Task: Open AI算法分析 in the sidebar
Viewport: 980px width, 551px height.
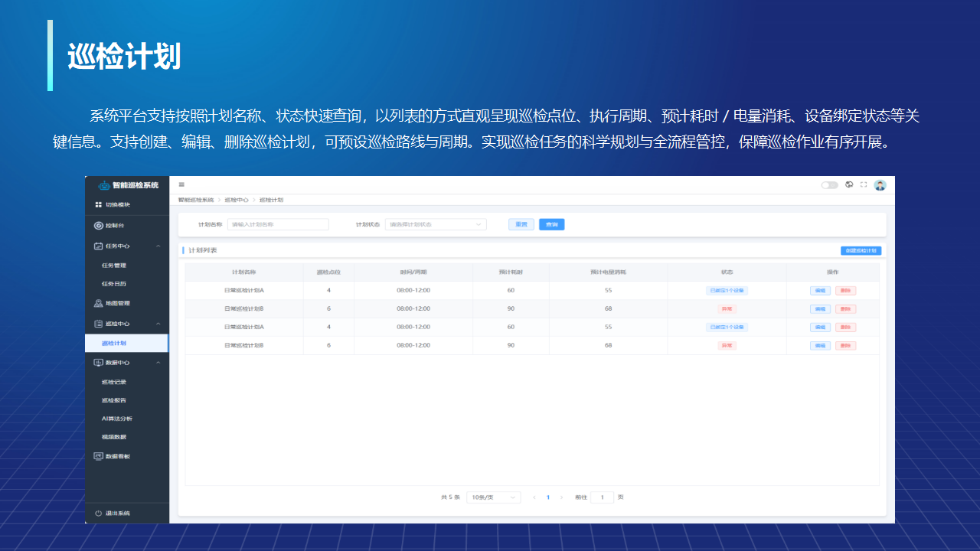Action: (117, 419)
